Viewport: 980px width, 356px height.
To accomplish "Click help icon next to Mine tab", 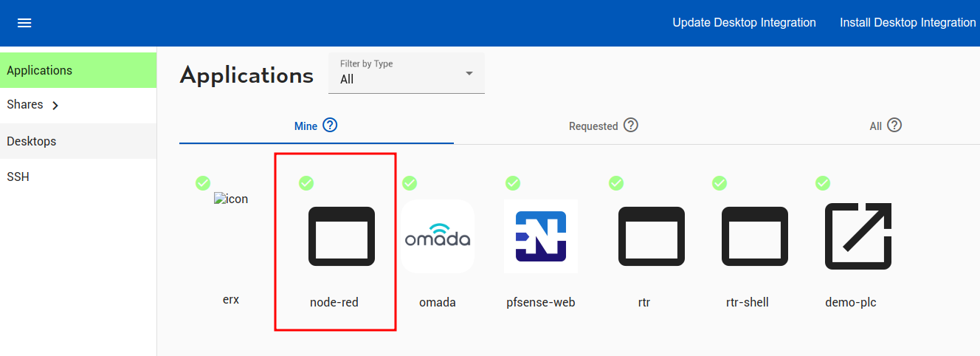I will coord(330,126).
